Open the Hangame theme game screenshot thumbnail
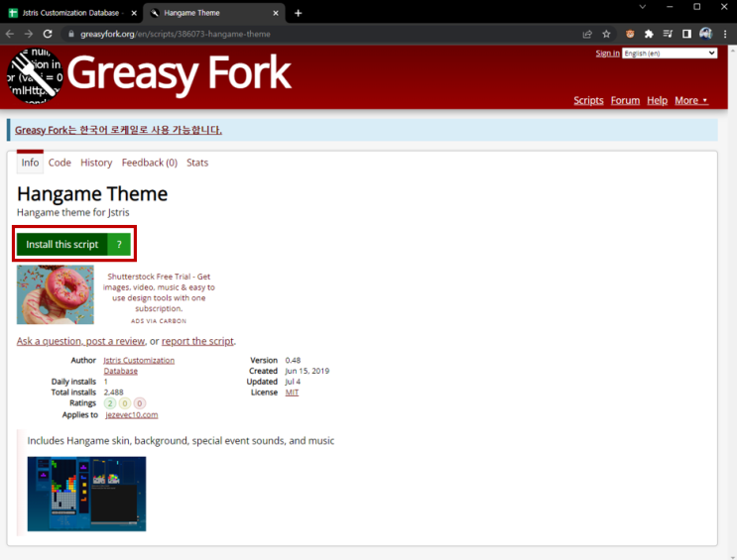Image resolution: width=737 pixels, height=560 pixels. tap(87, 494)
